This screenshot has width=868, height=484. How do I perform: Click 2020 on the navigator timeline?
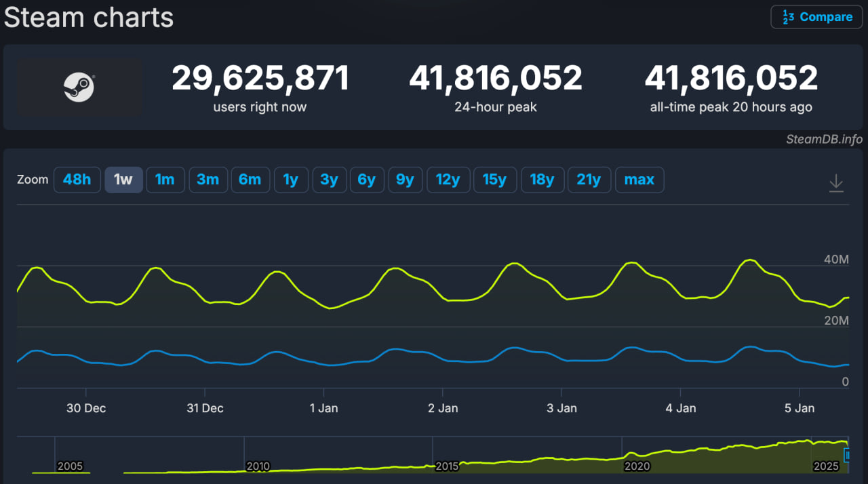point(637,466)
